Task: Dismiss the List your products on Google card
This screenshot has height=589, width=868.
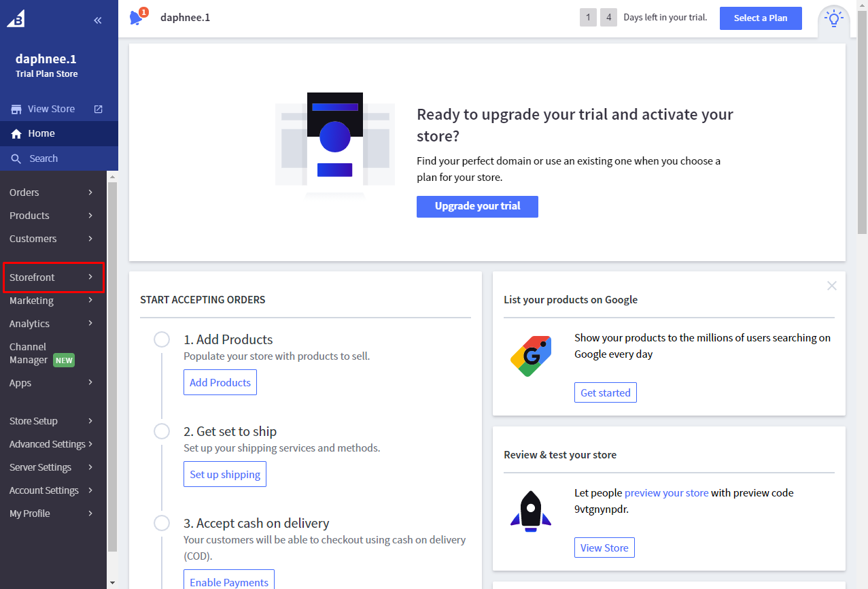Action: pyautogui.click(x=831, y=286)
